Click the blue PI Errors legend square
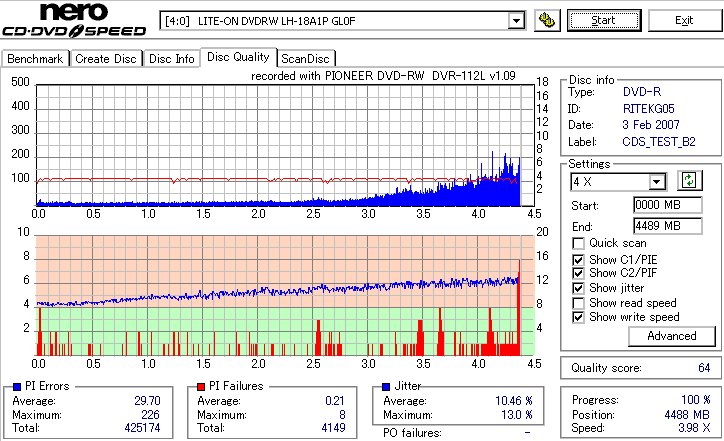The height and width of the screenshot is (441, 724). click(17, 386)
